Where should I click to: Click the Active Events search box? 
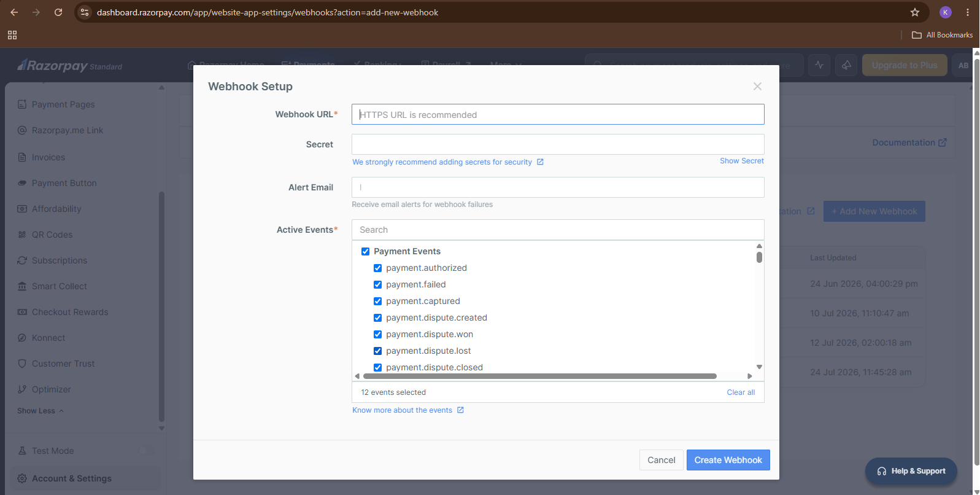(558, 230)
